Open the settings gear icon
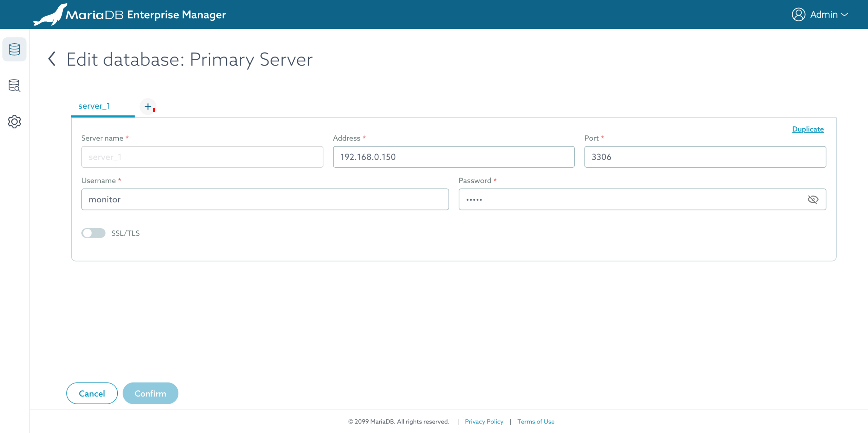 pos(14,121)
